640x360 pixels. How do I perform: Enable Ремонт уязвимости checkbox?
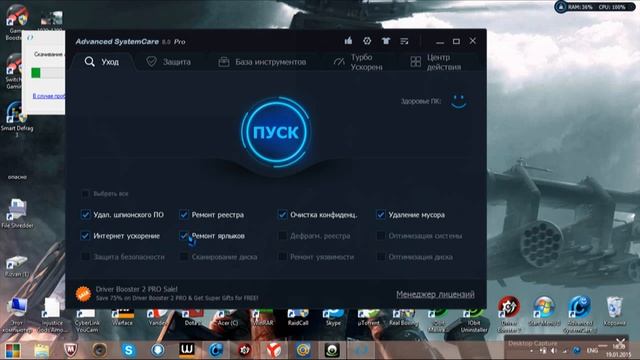(282, 257)
